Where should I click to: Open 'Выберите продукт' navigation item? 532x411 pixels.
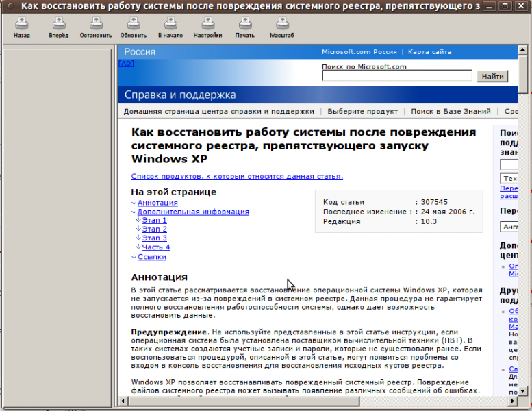point(362,111)
